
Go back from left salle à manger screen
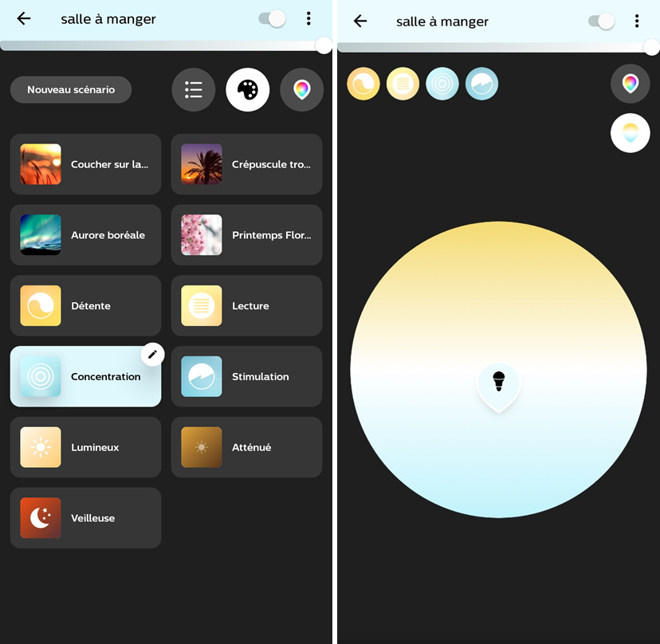pyautogui.click(x=24, y=18)
